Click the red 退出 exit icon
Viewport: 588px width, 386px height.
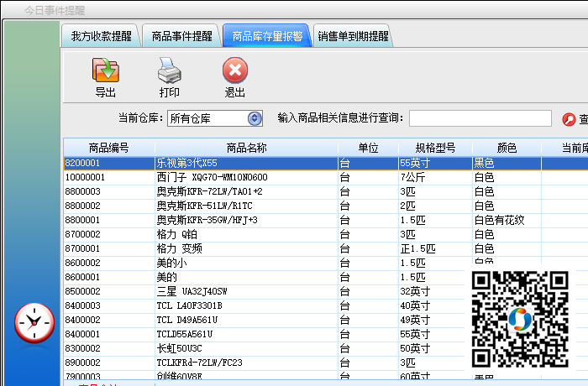point(234,70)
